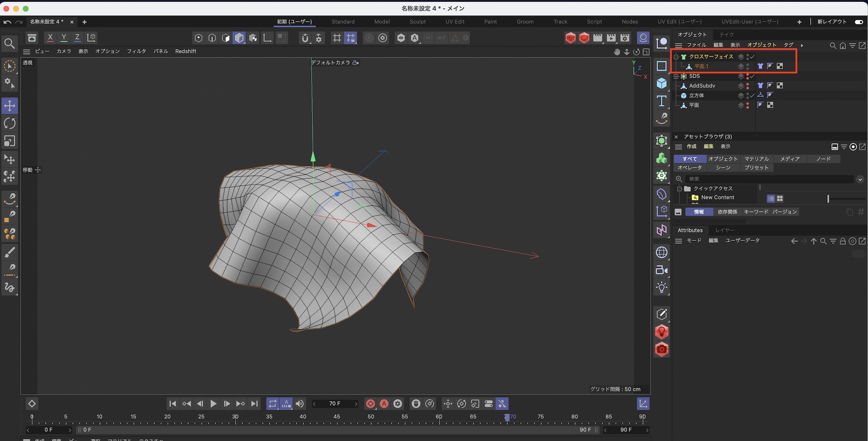Toggle visibility dots for SDS object

click(747, 76)
